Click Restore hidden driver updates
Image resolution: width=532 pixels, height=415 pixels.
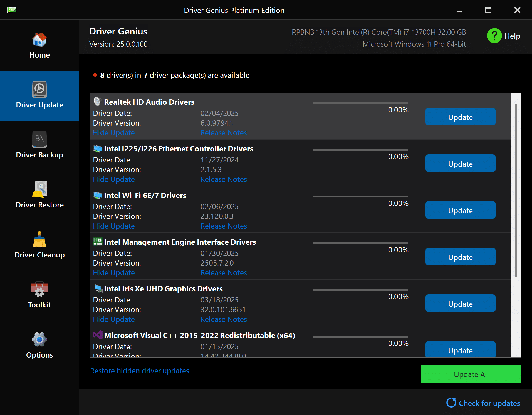pyautogui.click(x=139, y=371)
